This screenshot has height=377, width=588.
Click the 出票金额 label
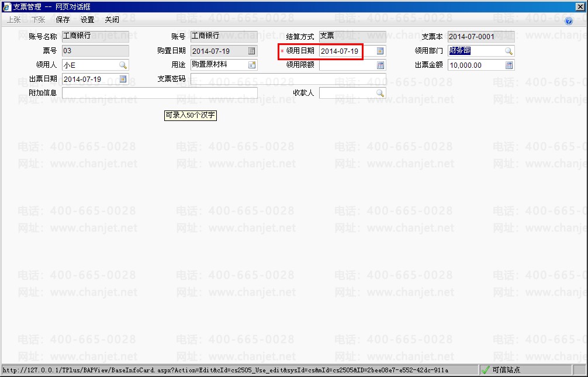tap(428, 65)
